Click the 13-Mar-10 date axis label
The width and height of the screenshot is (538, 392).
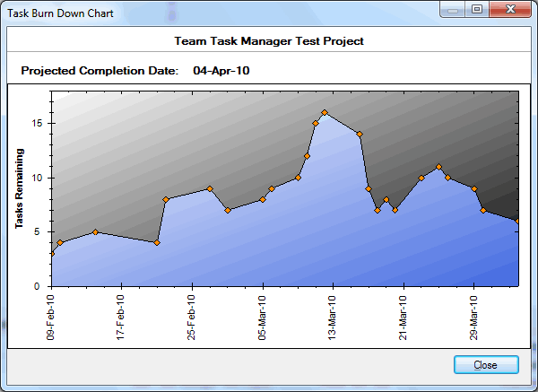(333, 317)
